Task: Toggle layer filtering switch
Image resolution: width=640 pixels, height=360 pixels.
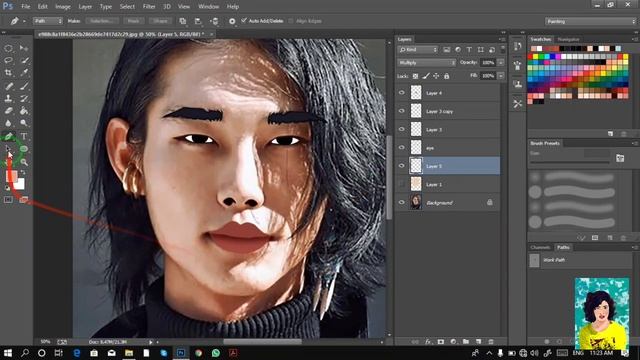Action: (x=502, y=49)
